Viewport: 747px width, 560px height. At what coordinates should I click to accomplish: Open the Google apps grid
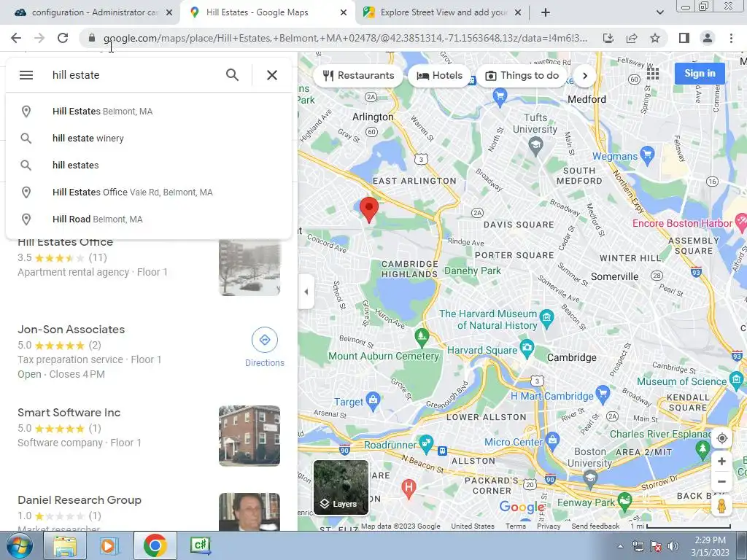coord(653,74)
